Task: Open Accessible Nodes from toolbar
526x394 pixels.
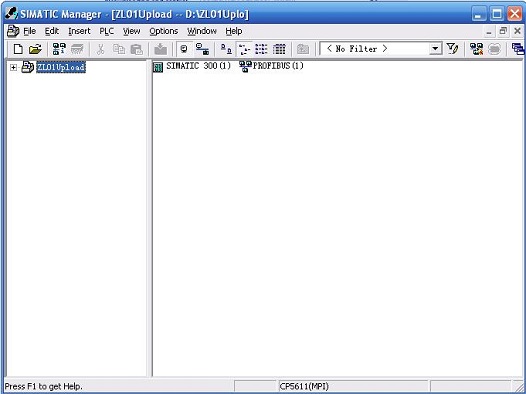Action: (x=59, y=50)
